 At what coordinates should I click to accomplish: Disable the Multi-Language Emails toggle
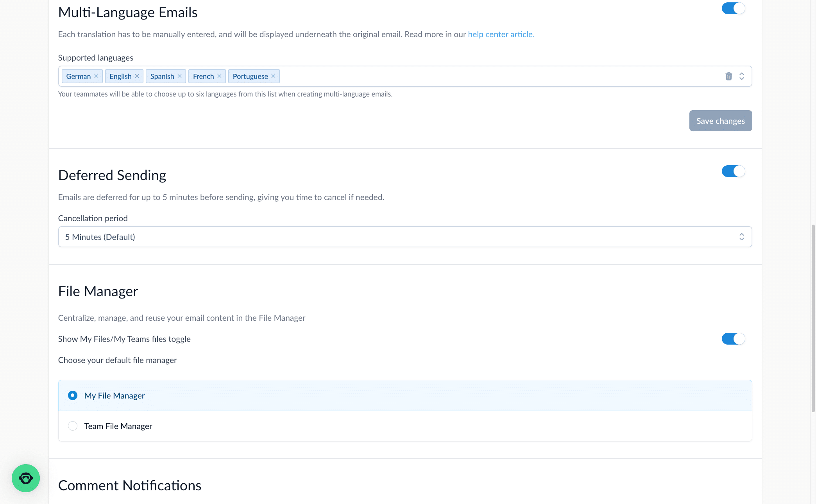pos(734,8)
